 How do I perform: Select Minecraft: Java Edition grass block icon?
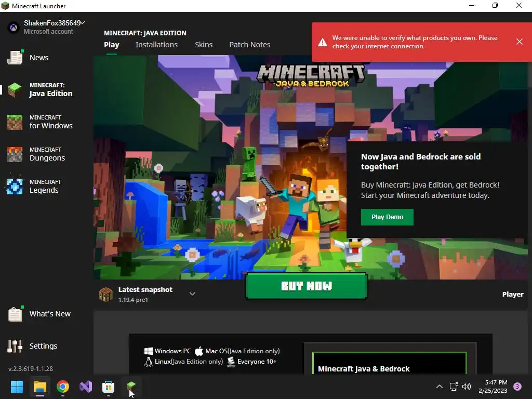pyautogui.click(x=15, y=89)
